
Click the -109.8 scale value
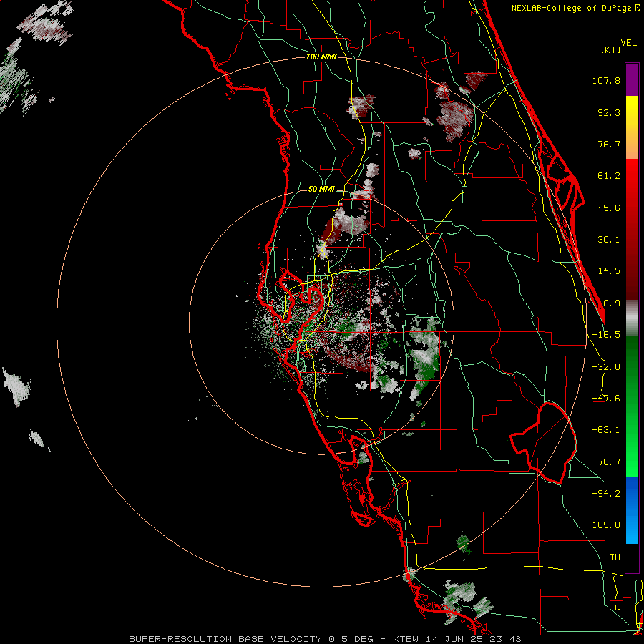click(603, 525)
